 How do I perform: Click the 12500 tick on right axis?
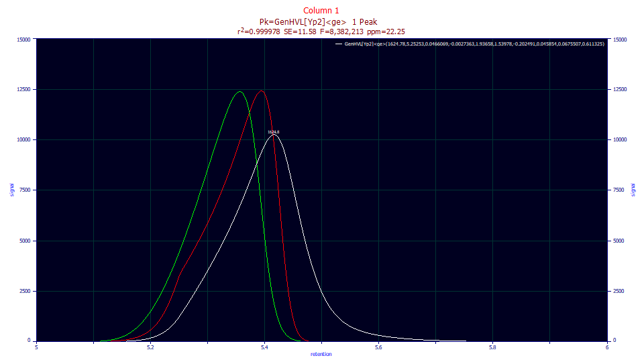tap(620, 89)
